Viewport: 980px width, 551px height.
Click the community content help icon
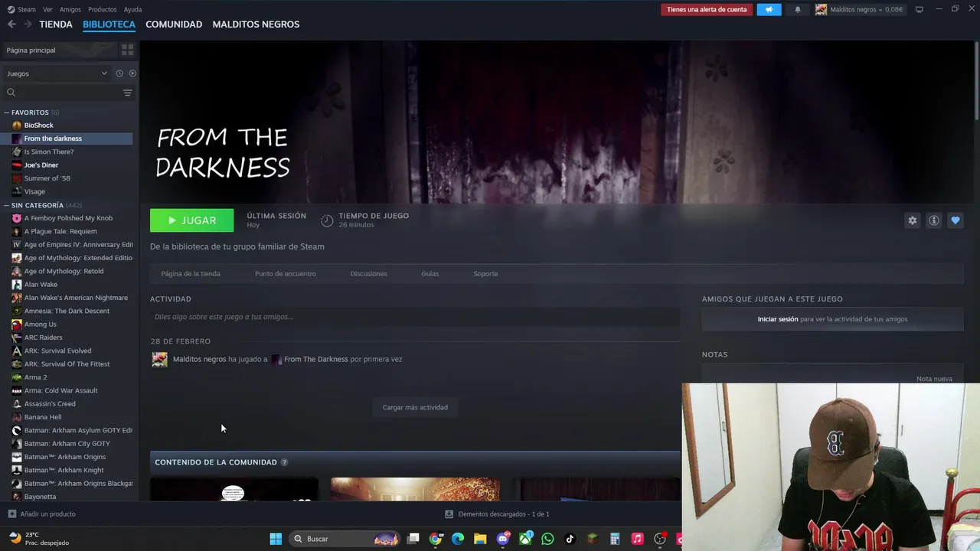point(284,462)
